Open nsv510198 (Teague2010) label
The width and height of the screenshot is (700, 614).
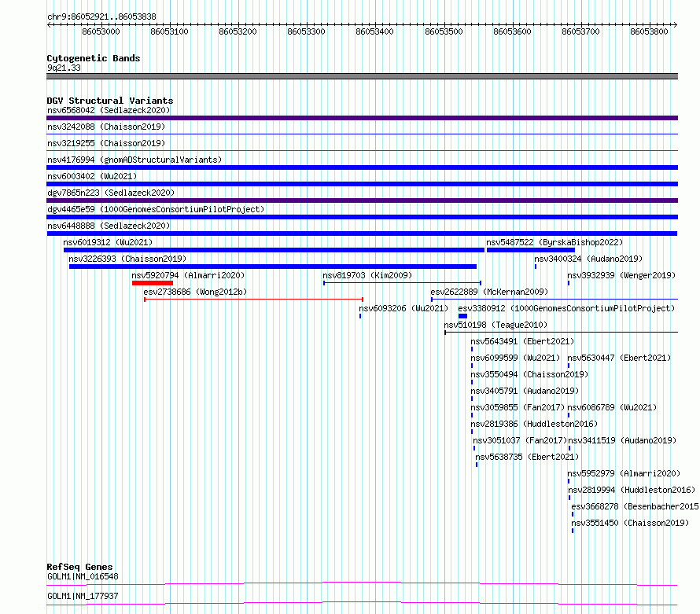click(496, 325)
